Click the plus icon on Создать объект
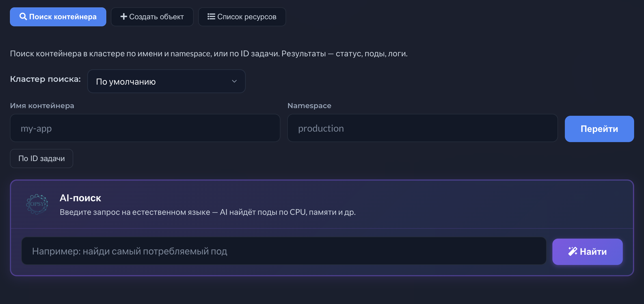 coord(124,17)
